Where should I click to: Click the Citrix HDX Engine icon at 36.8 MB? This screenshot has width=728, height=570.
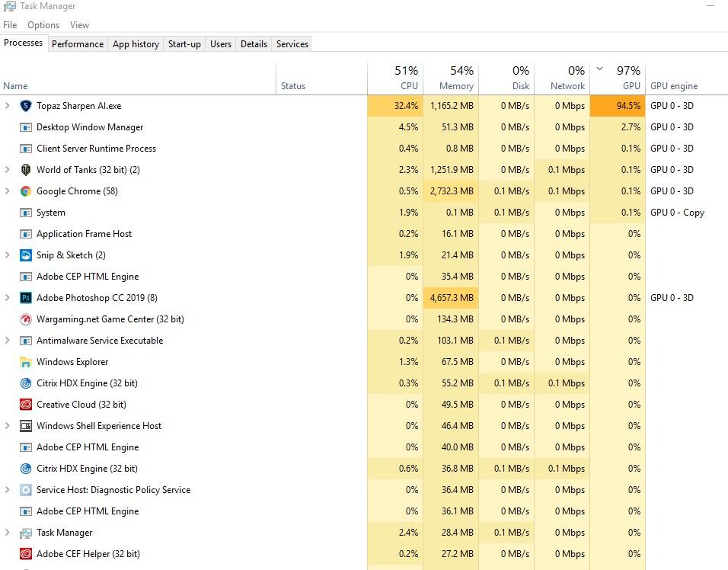point(26,469)
